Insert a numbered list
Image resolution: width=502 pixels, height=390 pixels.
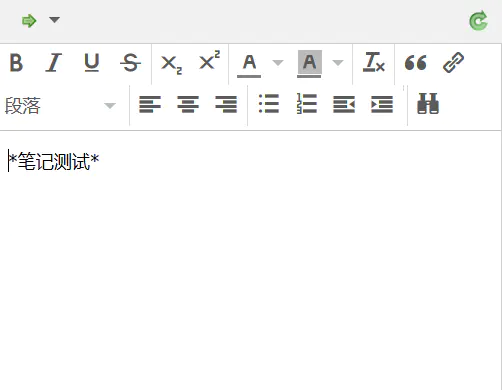click(307, 104)
